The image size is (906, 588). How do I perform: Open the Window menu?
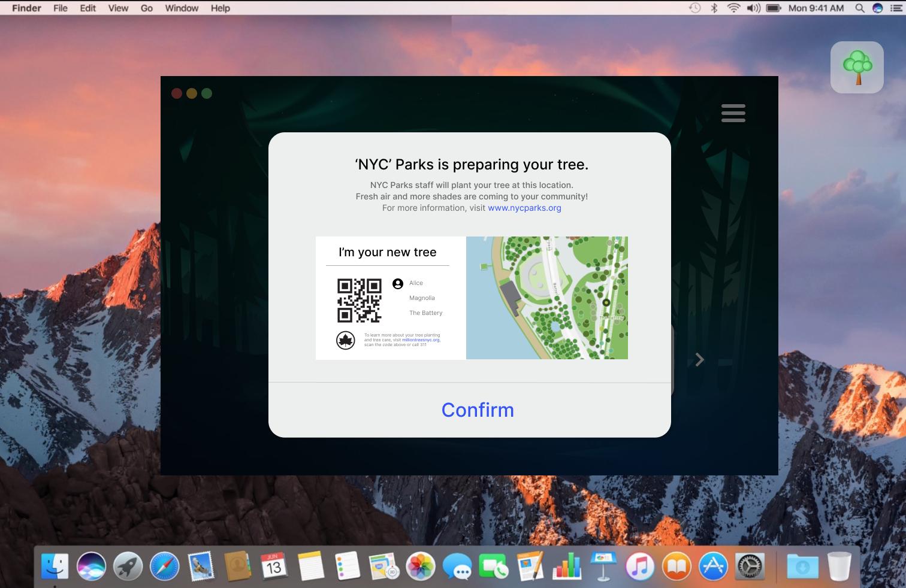[182, 8]
